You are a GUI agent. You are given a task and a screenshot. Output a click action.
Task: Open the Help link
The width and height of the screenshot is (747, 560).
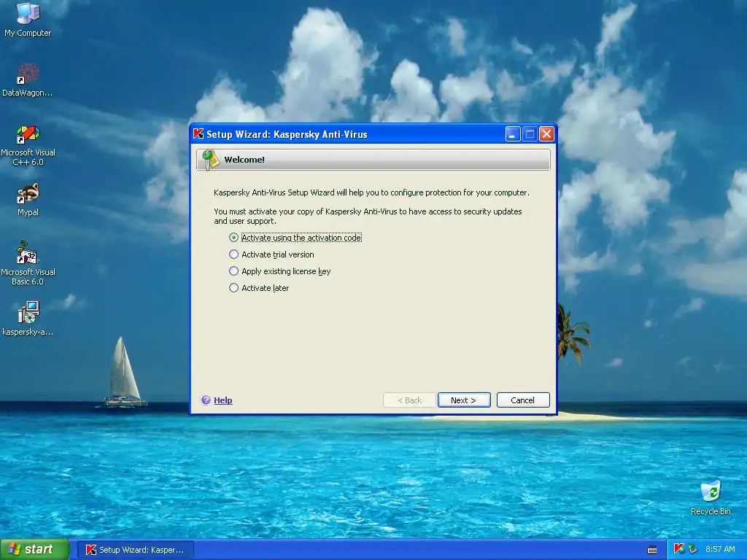[223, 400]
